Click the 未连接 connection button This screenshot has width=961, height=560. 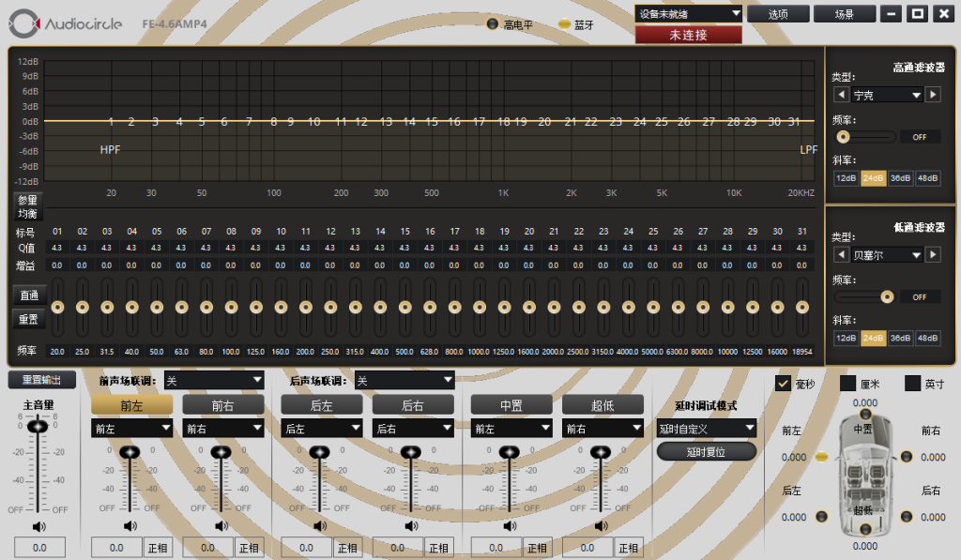click(x=688, y=35)
